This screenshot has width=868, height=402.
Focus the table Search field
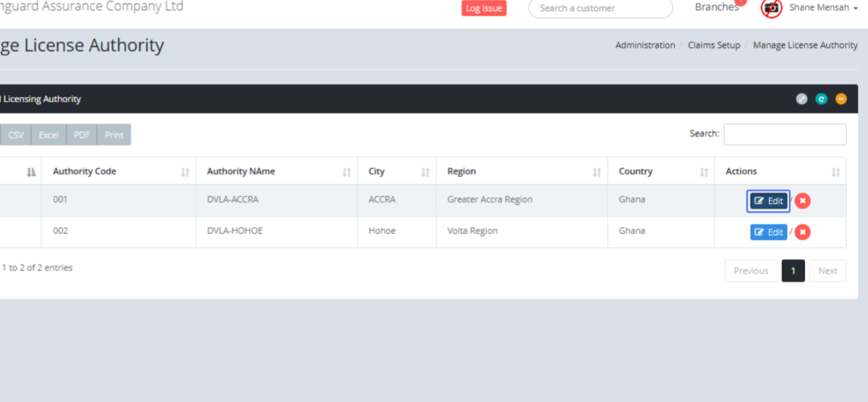[785, 134]
